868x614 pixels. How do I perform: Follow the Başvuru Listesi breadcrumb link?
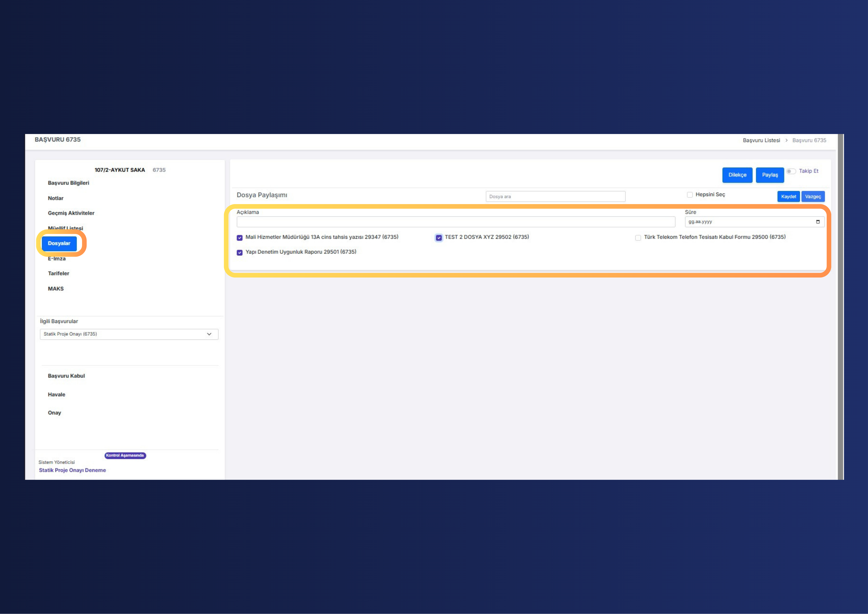(x=761, y=140)
